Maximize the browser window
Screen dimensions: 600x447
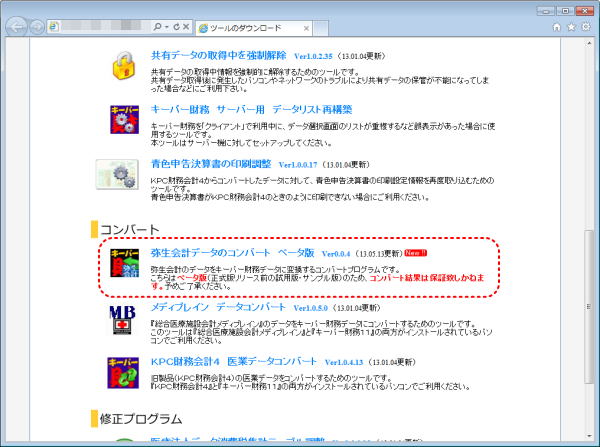click(x=565, y=11)
